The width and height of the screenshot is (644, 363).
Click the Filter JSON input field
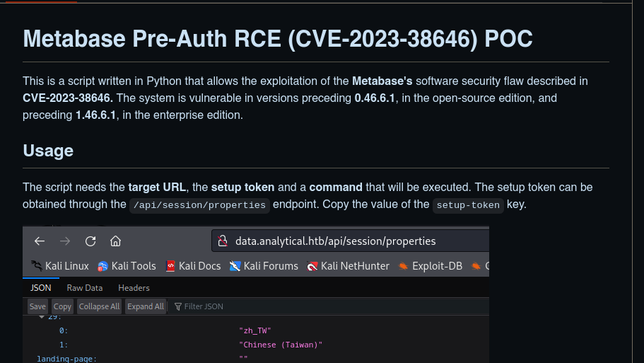pyautogui.click(x=329, y=306)
